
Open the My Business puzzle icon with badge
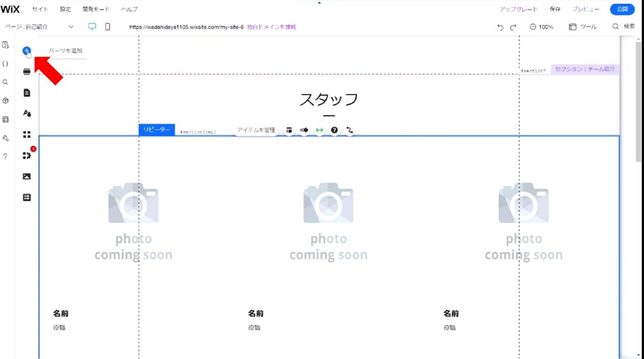tap(26, 156)
